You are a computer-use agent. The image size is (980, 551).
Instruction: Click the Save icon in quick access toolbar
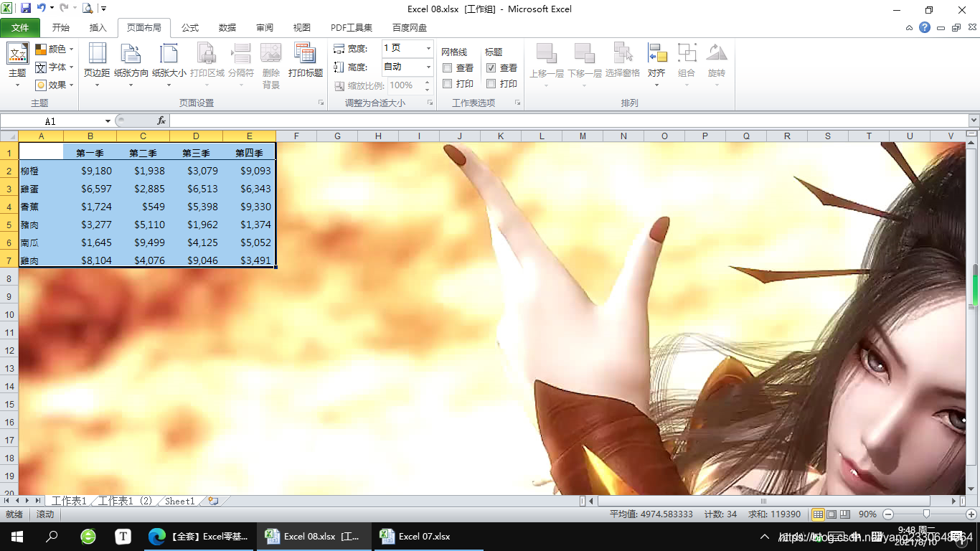(26, 9)
